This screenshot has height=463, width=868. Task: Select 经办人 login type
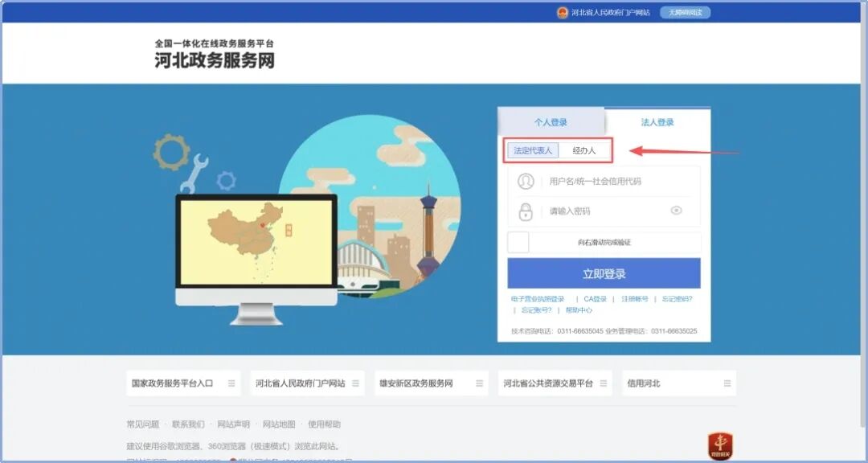(584, 150)
